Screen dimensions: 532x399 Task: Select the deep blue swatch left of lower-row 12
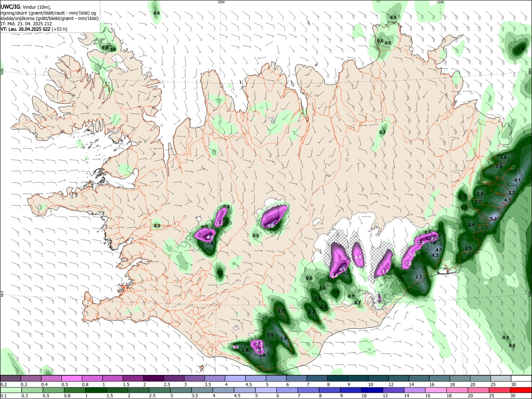point(372,390)
